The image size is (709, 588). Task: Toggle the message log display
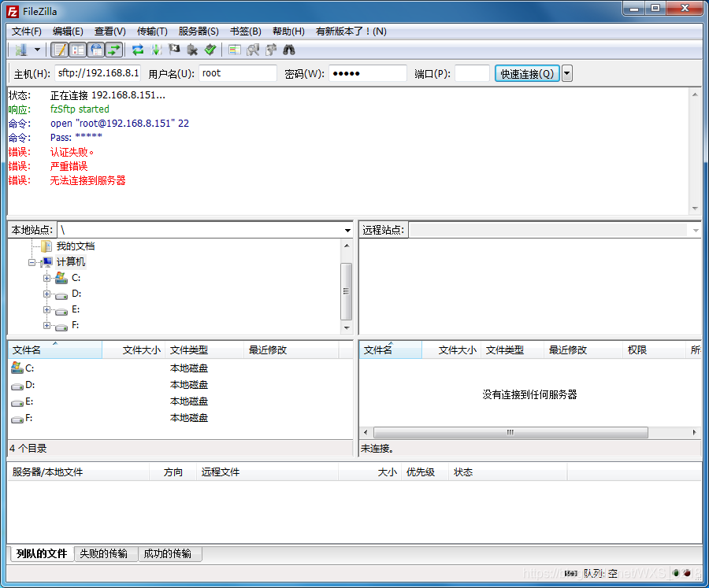pyautogui.click(x=59, y=50)
